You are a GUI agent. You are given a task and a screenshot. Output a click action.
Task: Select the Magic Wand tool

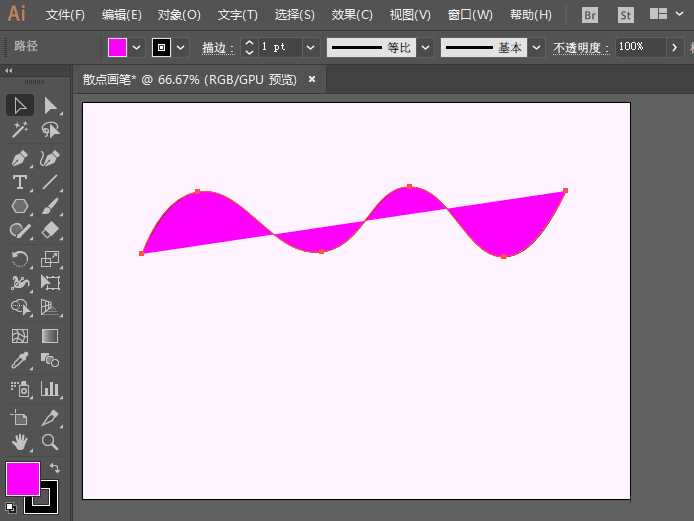(19, 130)
